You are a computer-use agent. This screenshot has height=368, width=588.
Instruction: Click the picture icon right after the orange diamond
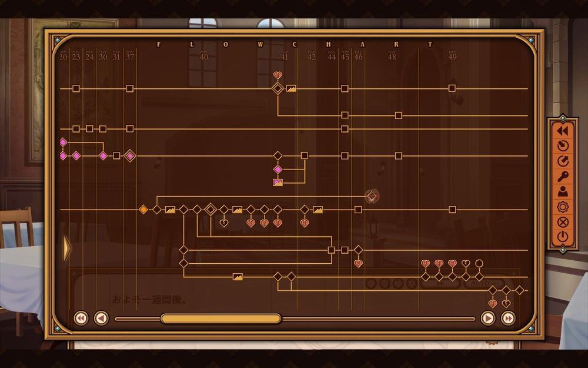pos(170,210)
